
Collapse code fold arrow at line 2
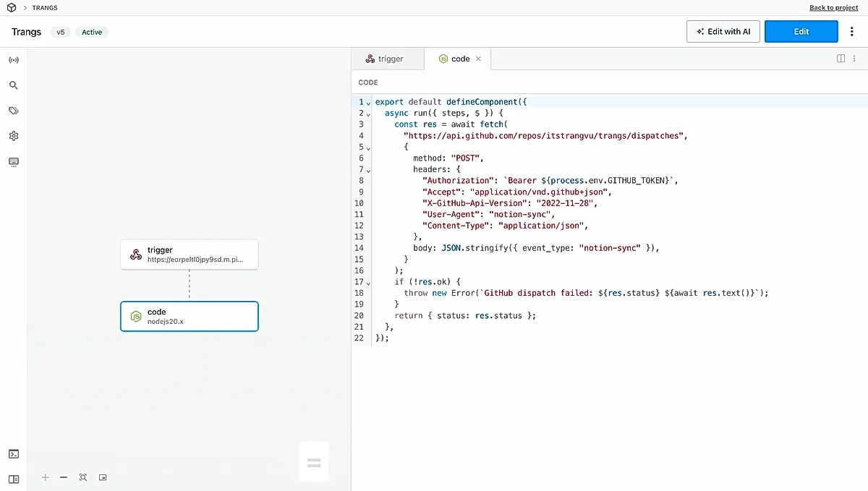coord(368,114)
